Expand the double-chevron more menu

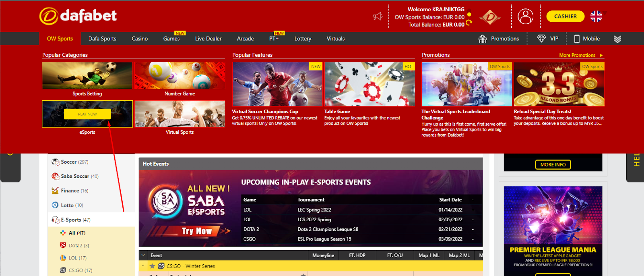(x=617, y=39)
